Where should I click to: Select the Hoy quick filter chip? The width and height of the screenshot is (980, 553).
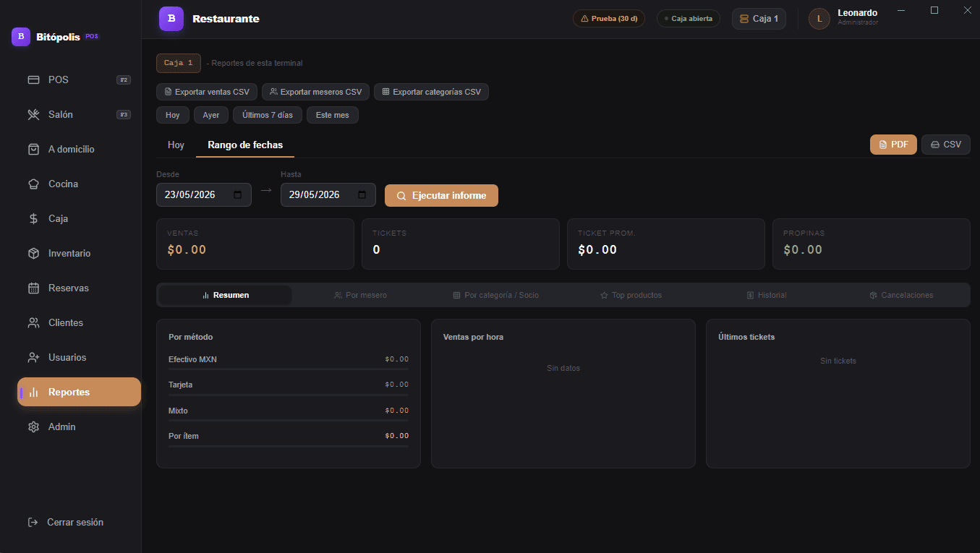point(173,115)
